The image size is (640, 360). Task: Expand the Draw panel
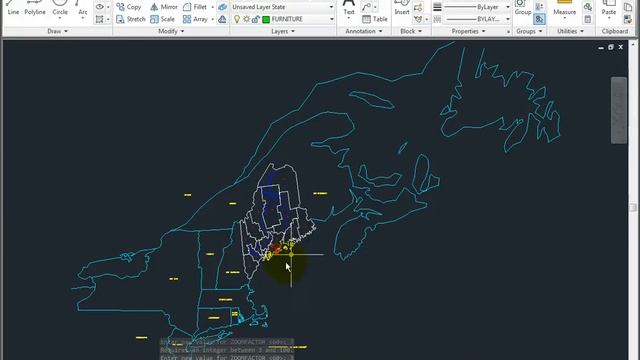pos(57,31)
